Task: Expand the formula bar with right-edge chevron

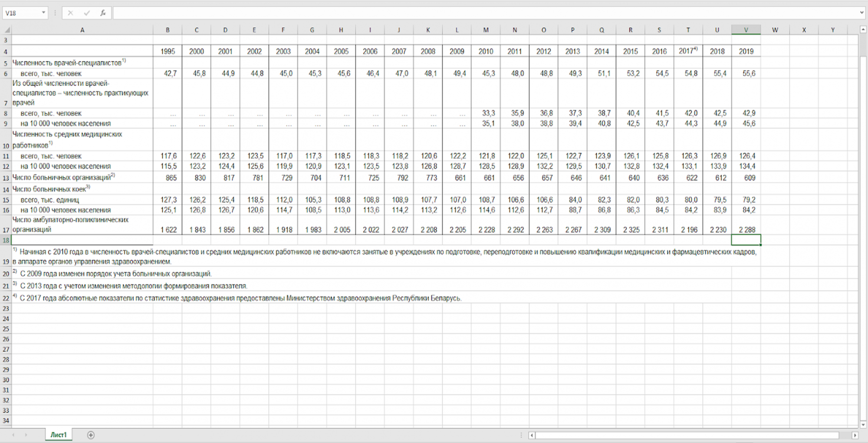Action: [862, 13]
